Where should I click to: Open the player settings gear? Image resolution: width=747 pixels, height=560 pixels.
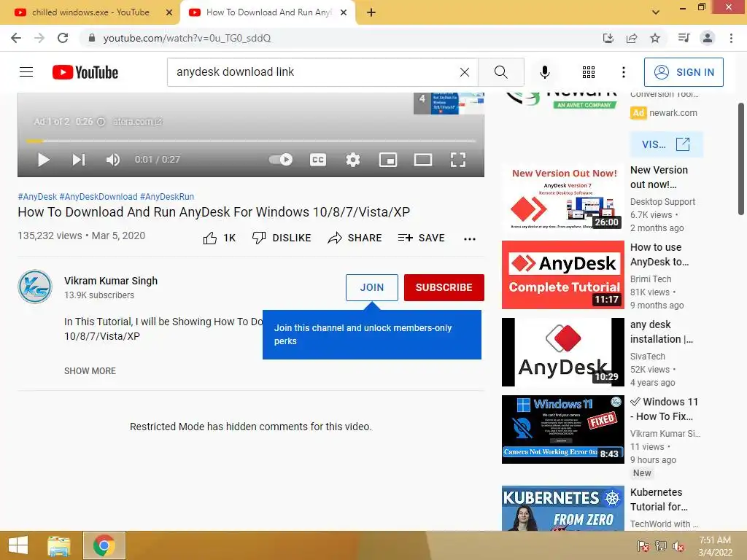[353, 160]
